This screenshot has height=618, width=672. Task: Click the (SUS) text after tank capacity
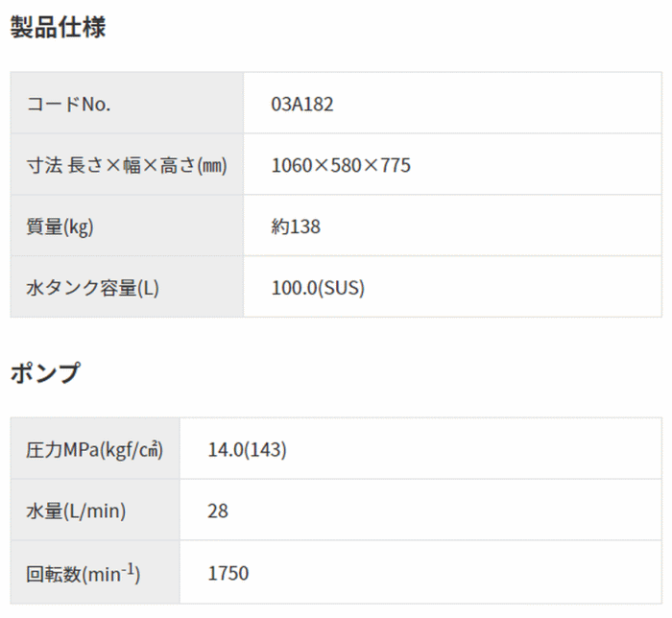[341, 287]
